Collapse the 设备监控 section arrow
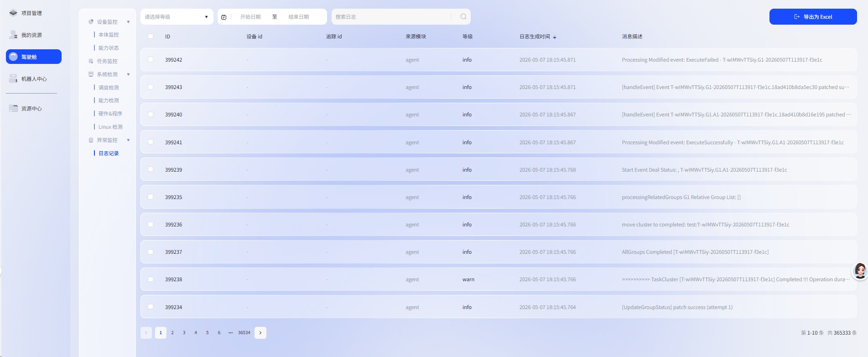This screenshot has height=357, width=868. pyautogui.click(x=128, y=21)
